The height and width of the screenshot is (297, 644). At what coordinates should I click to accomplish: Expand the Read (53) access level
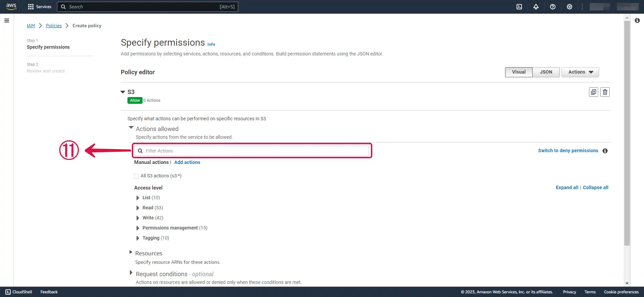(x=138, y=208)
